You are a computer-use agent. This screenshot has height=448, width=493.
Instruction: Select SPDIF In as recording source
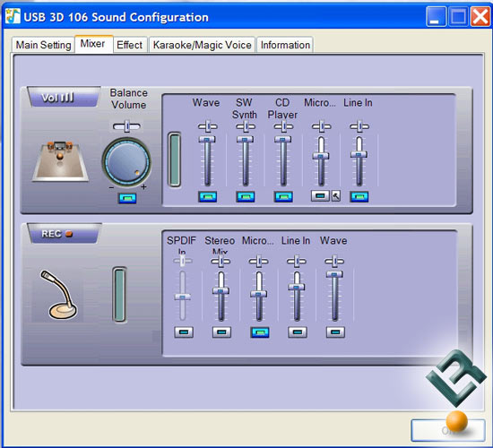coord(184,332)
